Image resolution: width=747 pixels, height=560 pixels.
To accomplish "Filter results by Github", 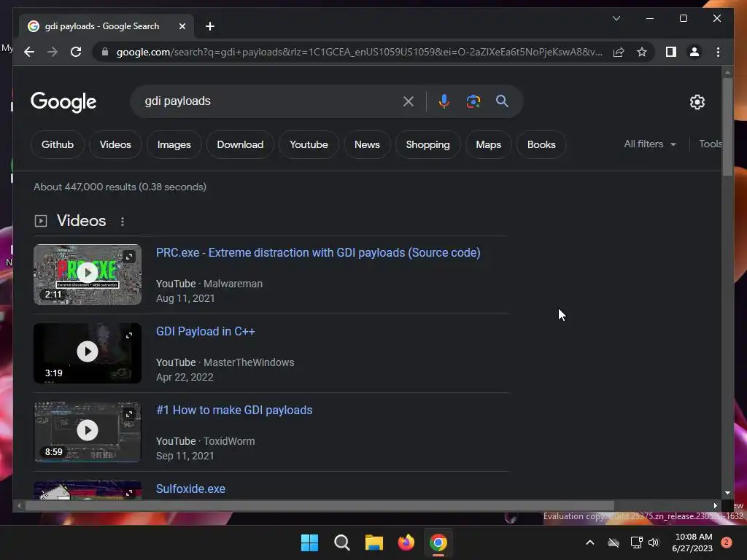I will click(58, 144).
